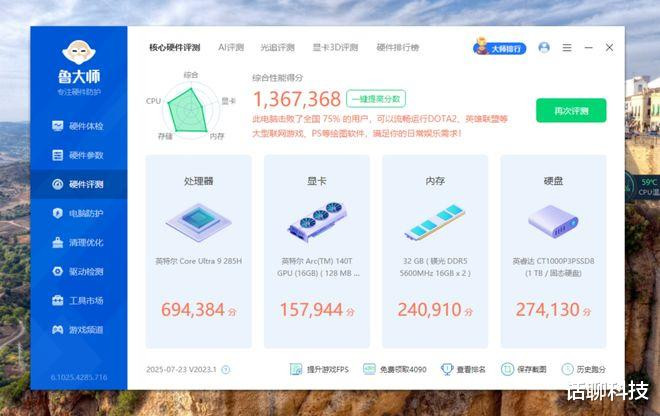This screenshot has height=416, width=660.
Task: Click 查看排名 trophy link
Action: [x=463, y=369]
